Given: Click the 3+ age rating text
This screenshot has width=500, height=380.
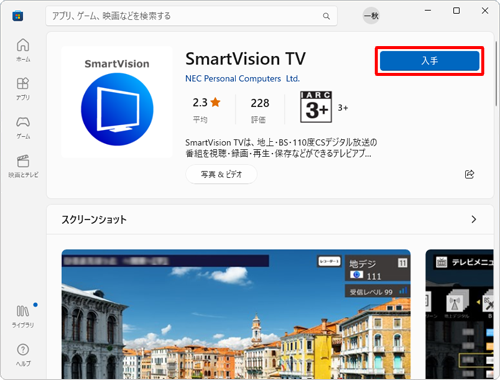Looking at the screenshot, I should pyautogui.click(x=343, y=108).
